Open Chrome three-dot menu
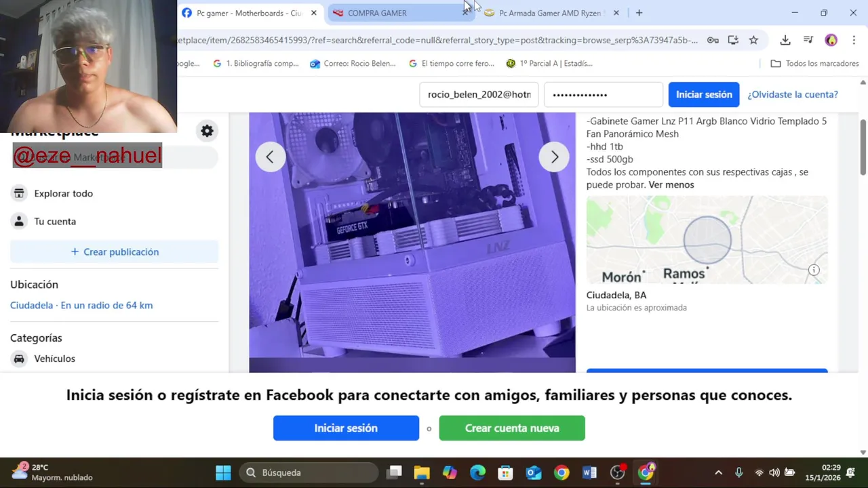This screenshot has height=488, width=868. click(x=853, y=40)
